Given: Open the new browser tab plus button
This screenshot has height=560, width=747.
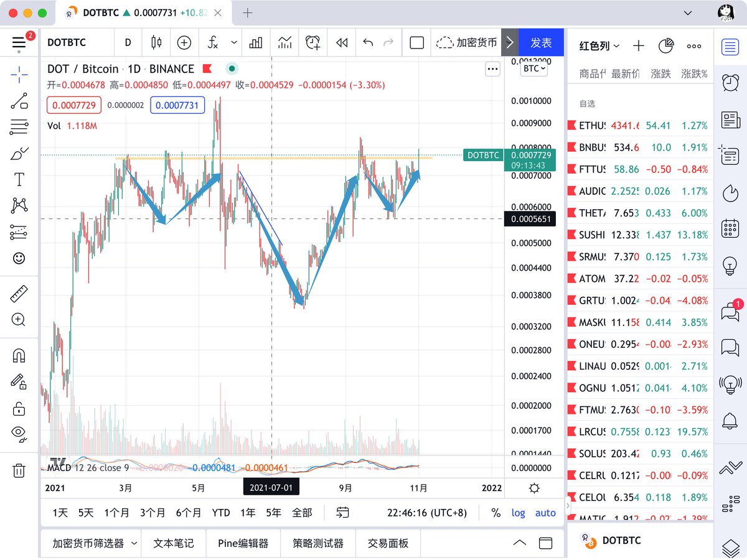Looking at the screenshot, I should (248, 12).
